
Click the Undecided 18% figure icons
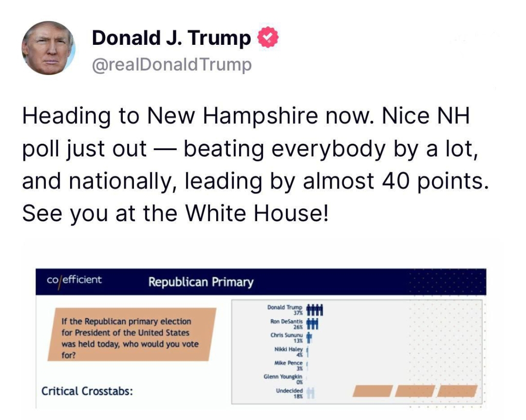310,393
